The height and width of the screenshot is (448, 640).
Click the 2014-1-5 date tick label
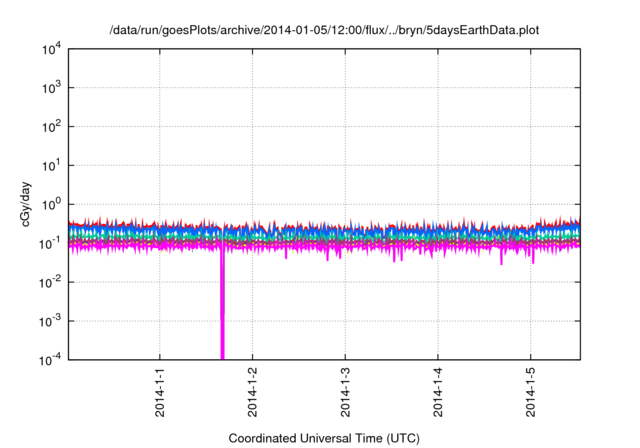point(530,393)
